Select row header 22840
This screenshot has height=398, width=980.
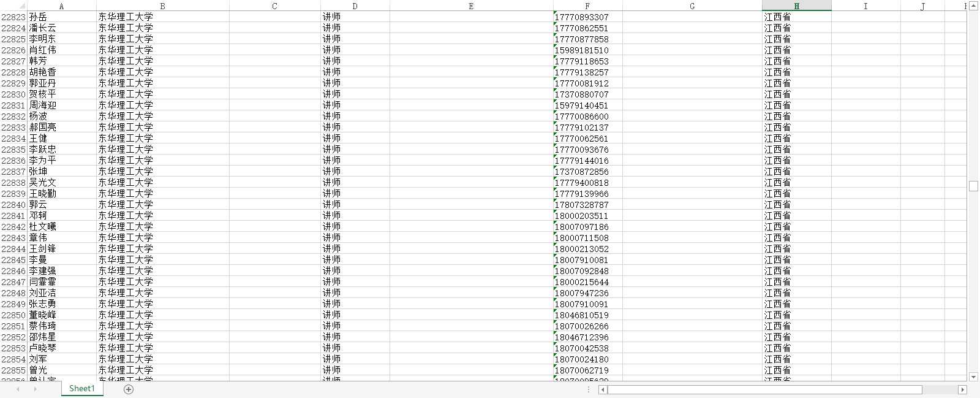[13, 205]
